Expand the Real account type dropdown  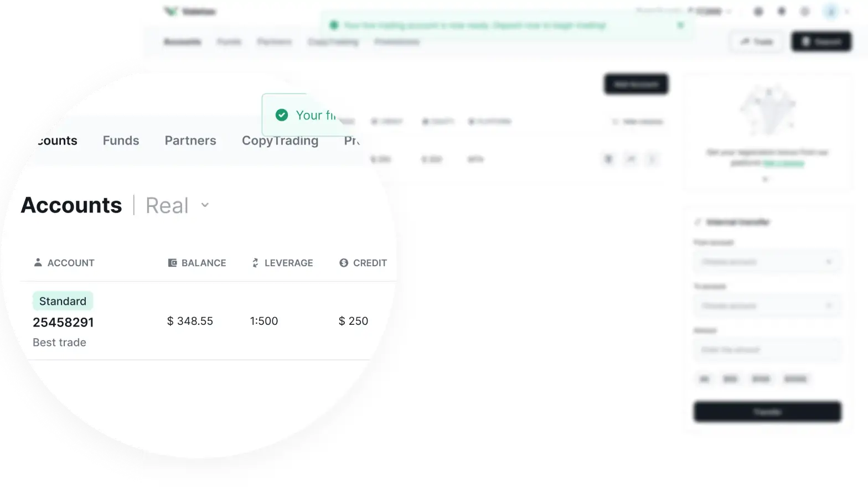pos(204,205)
